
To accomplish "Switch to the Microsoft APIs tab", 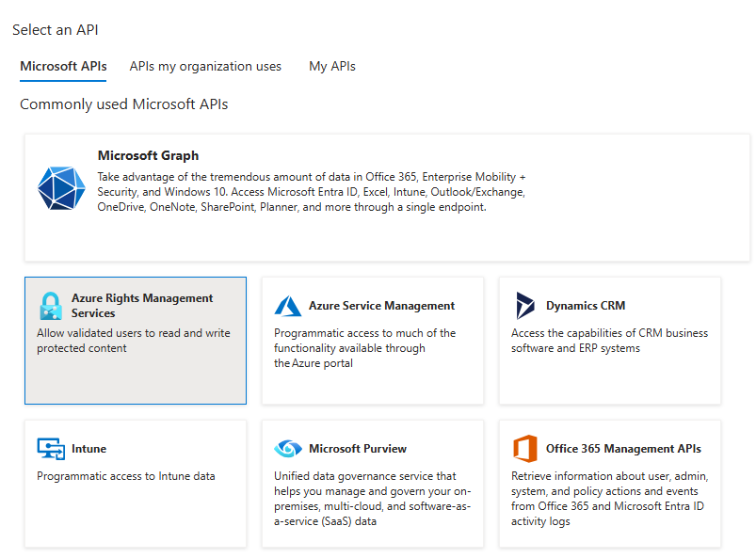I will 63,67.
